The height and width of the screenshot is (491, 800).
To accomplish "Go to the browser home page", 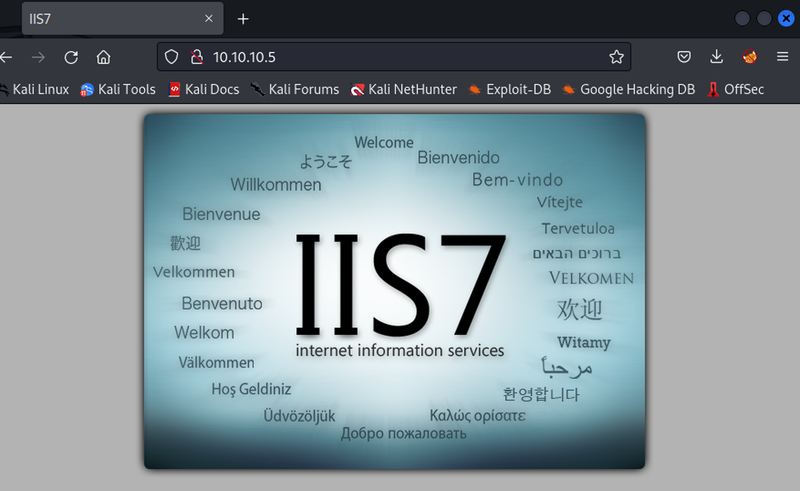I will [103, 57].
